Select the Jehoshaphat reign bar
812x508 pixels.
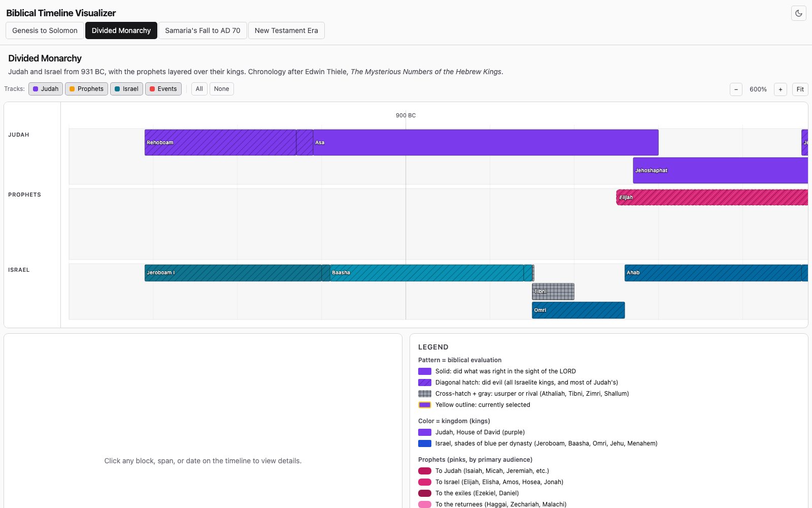tap(720, 170)
